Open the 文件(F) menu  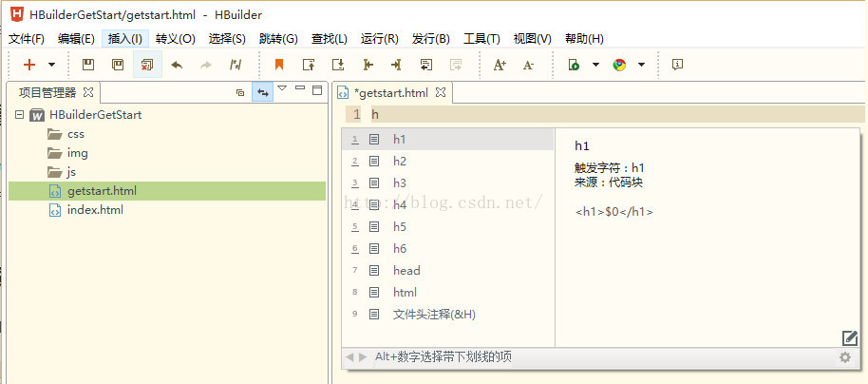coord(27,39)
